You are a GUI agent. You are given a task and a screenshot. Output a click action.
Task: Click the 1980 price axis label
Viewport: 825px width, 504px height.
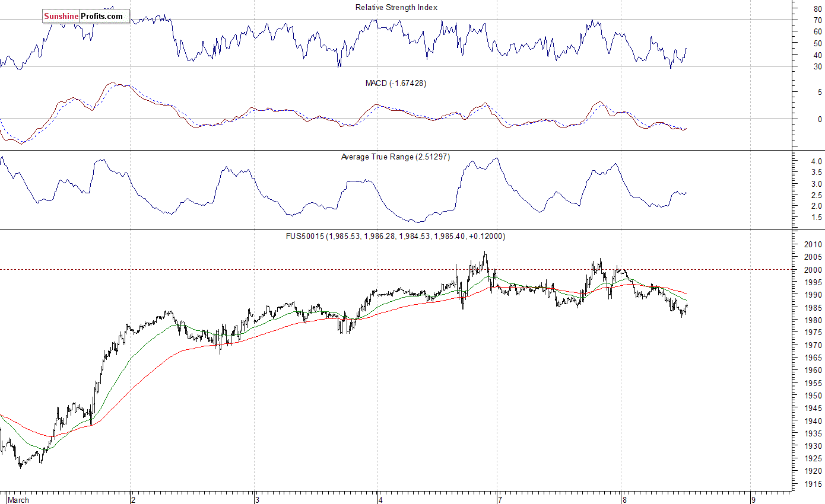814,320
